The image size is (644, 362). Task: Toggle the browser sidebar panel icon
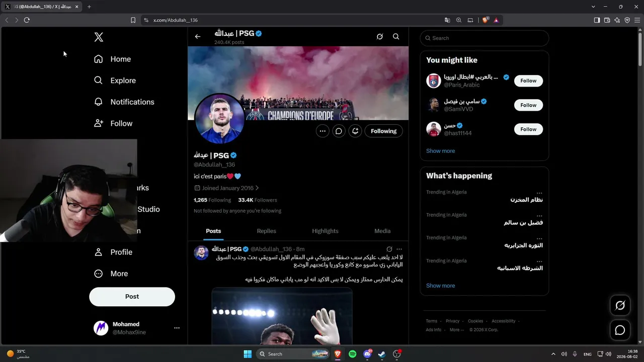point(597,20)
